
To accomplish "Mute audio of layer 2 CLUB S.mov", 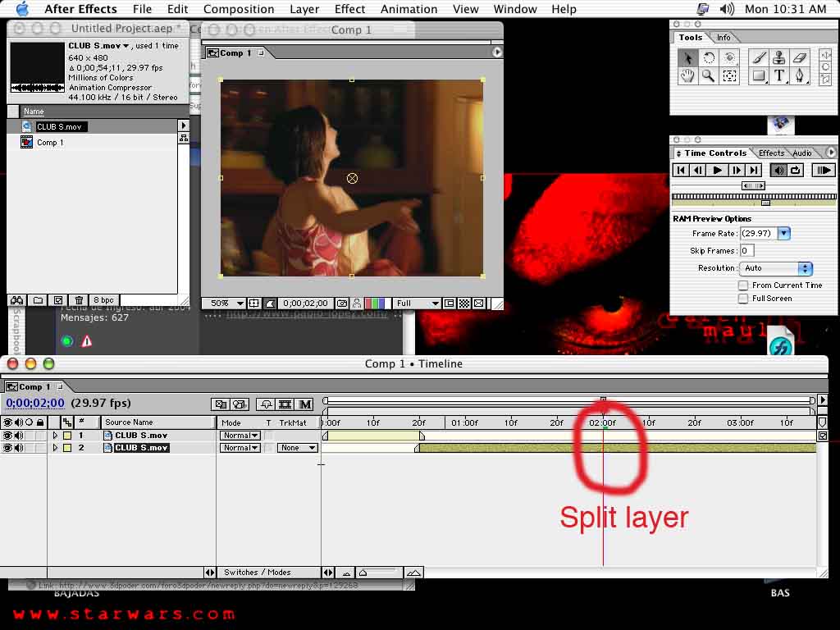I will pyautogui.click(x=19, y=448).
